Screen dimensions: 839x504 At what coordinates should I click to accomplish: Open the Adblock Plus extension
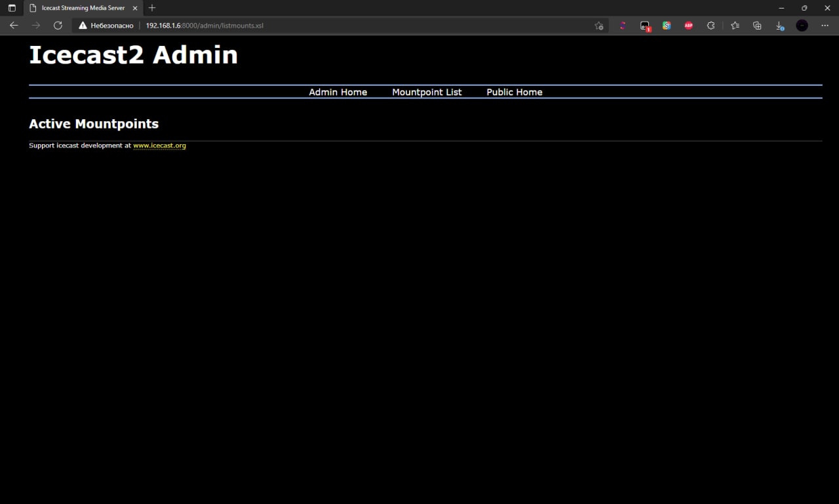pos(689,26)
